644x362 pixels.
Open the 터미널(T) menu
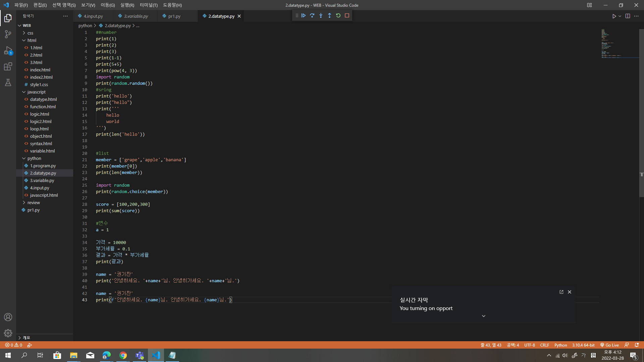click(x=149, y=5)
